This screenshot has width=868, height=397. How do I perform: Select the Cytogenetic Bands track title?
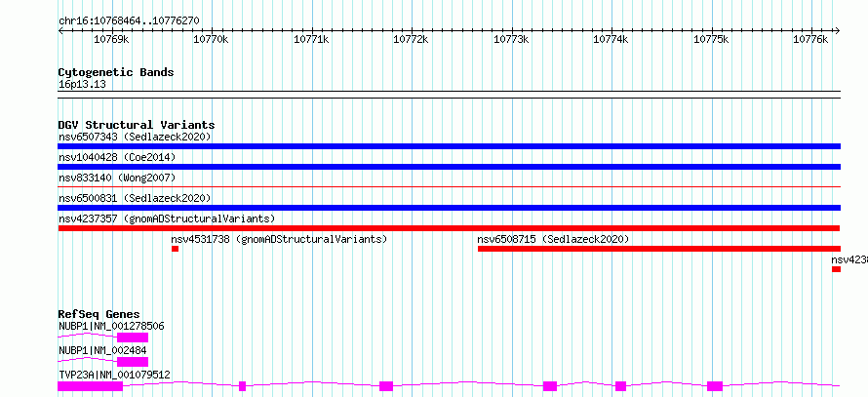[116, 72]
